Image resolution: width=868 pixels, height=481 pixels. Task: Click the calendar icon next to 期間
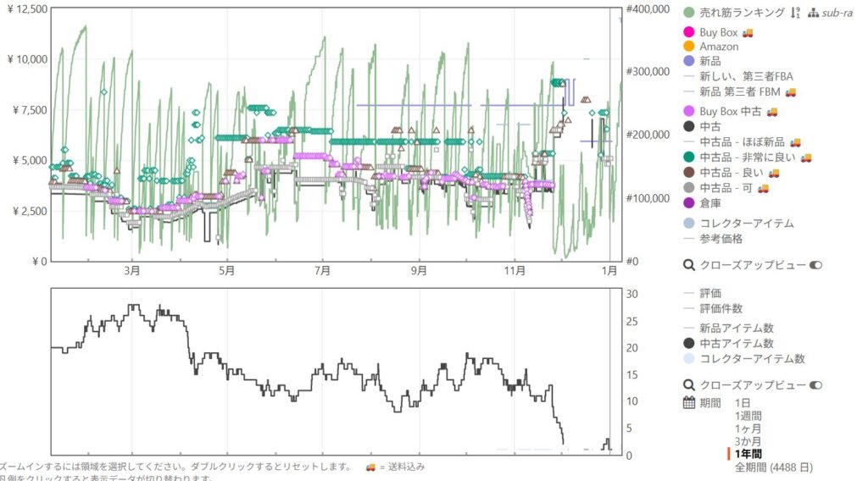[689, 402]
